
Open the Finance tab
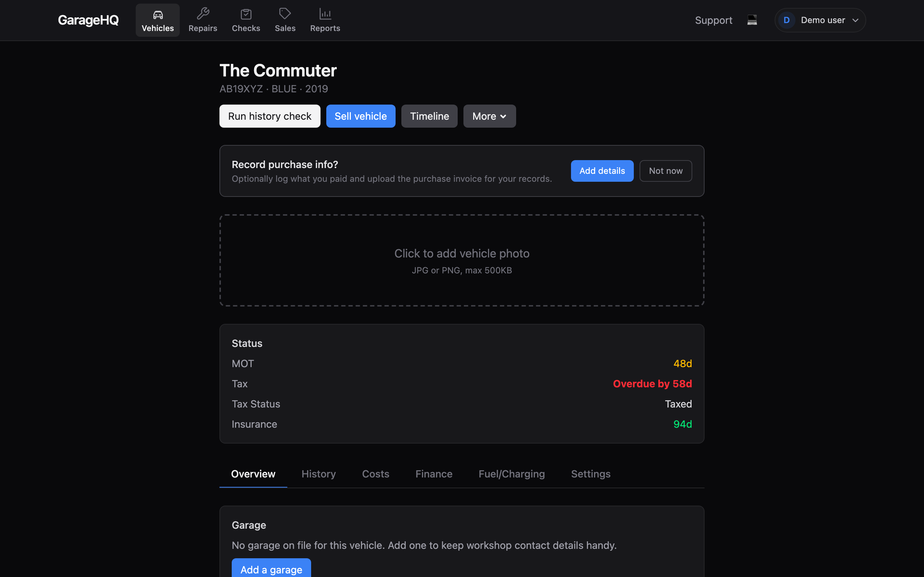click(434, 474)
